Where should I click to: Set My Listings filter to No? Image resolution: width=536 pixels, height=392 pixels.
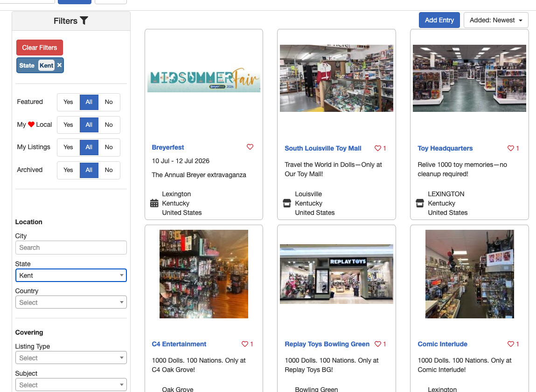(x=109, y=147)
